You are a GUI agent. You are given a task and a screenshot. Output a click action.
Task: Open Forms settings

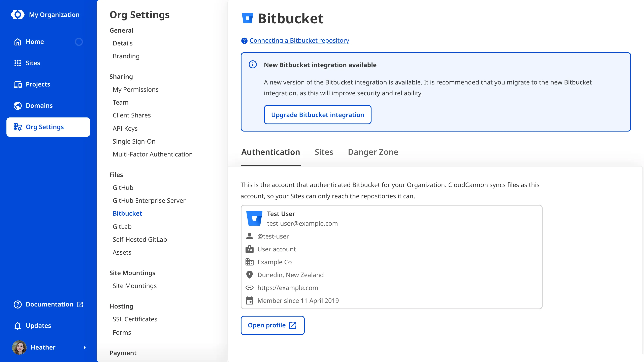click(x=122, y=332)
